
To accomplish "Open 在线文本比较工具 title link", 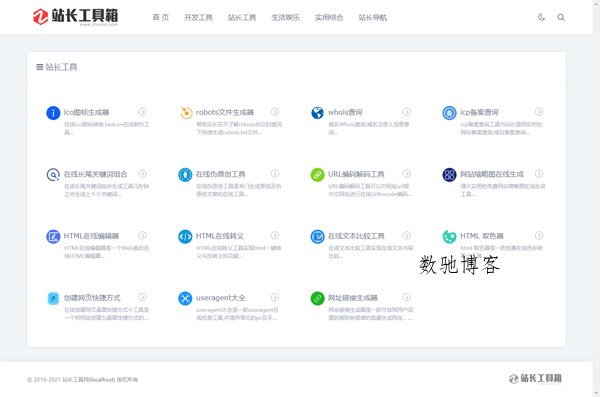I will [x=356, y=236].
